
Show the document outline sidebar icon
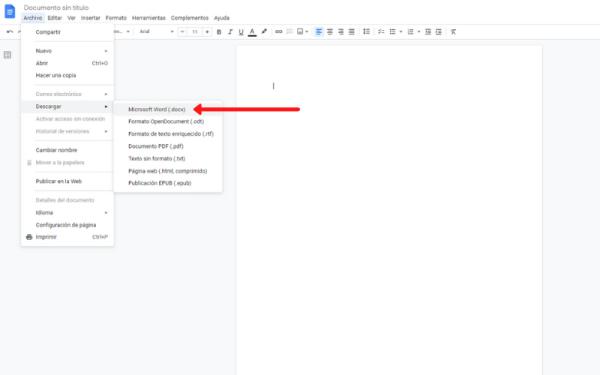click(7, 55)
